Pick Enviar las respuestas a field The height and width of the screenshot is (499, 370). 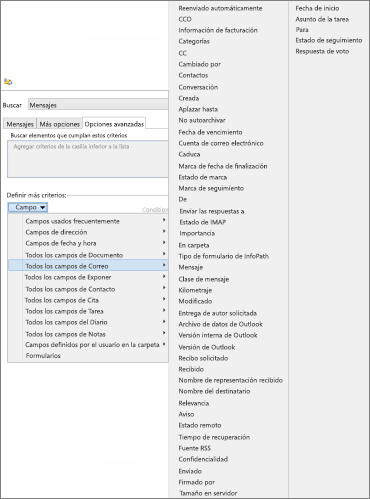click(212, 211)
